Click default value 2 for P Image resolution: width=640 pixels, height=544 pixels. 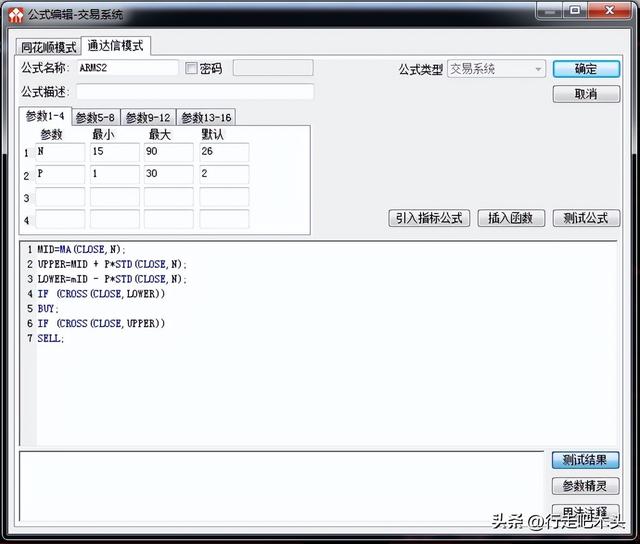point(224,174)
